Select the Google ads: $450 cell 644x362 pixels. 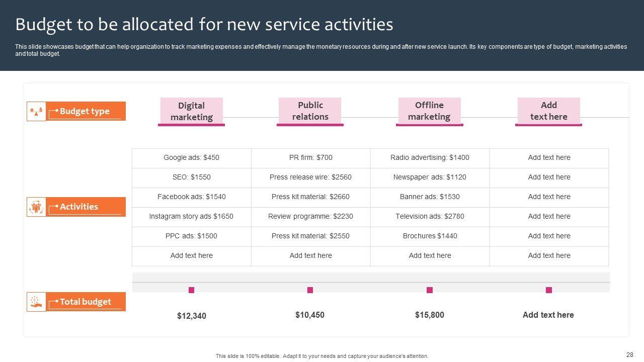191,158
